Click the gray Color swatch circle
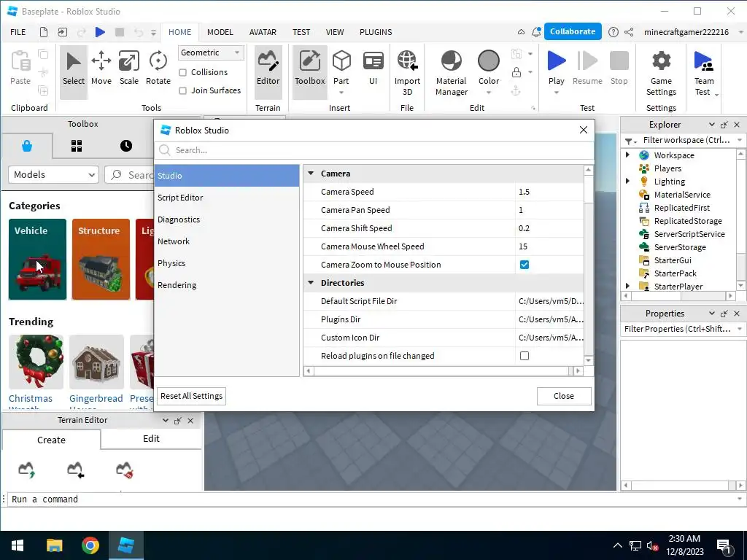The height and width of the screenshot is (560, 747). 488,61
